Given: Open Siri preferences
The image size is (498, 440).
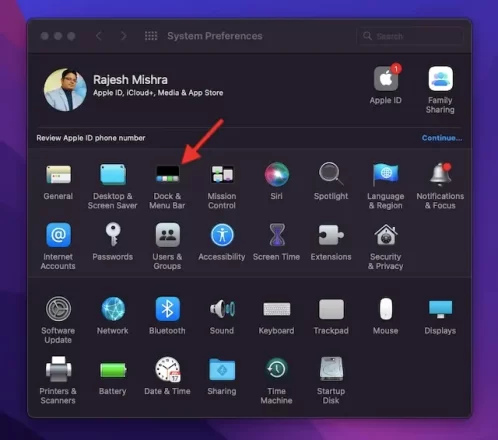Looking at the screenshot, I should click(x=277, y=174).
